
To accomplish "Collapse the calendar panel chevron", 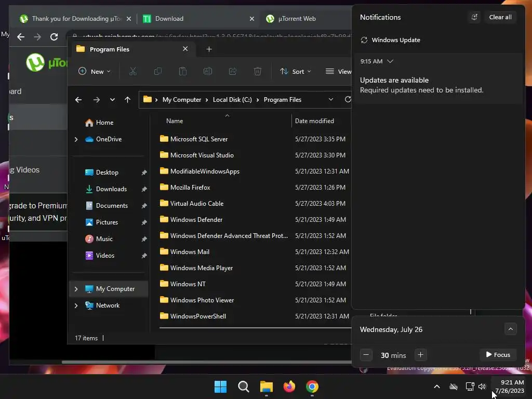I will (x=510, y=329).
